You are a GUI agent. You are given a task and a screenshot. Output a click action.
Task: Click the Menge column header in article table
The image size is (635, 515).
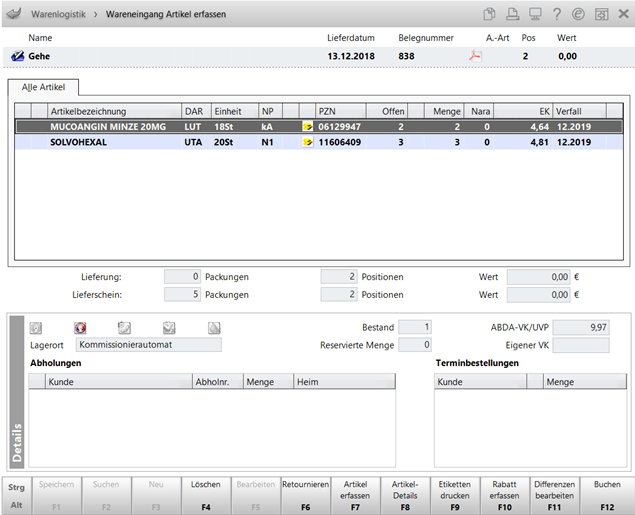(444, 111)
